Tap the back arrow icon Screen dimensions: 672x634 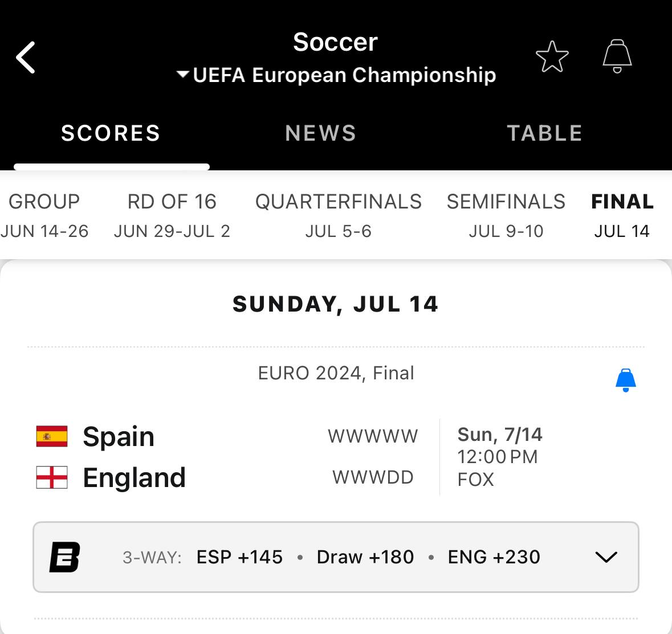[25, 58]
